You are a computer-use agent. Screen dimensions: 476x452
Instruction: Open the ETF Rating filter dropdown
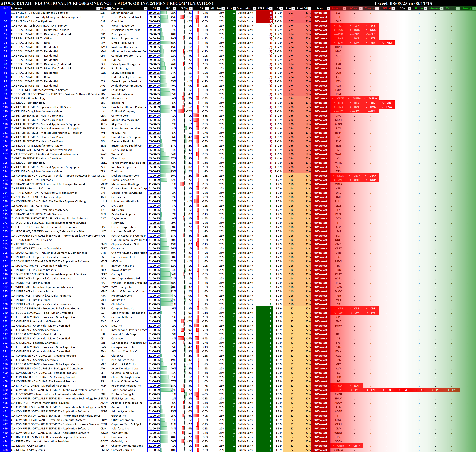point(271,8)
